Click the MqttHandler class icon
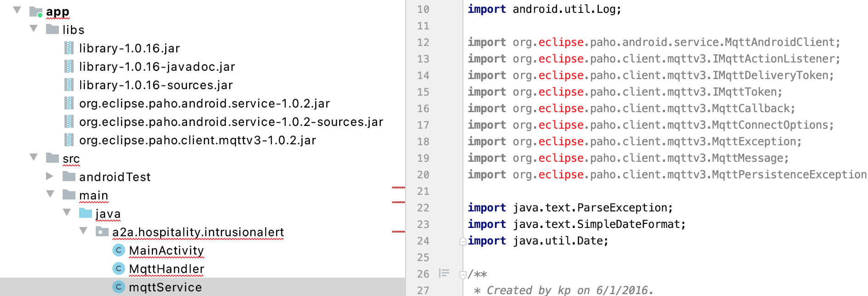868x296 pixels. [119, 268]
